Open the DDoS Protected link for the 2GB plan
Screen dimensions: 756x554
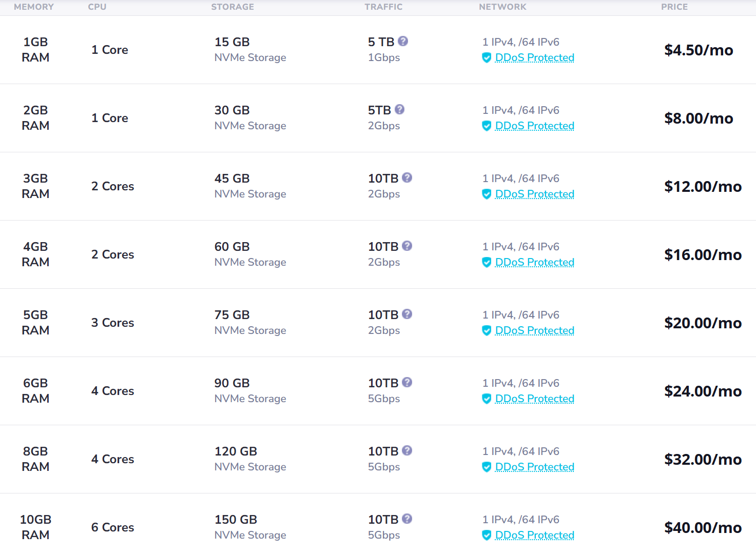pos(535,126)
